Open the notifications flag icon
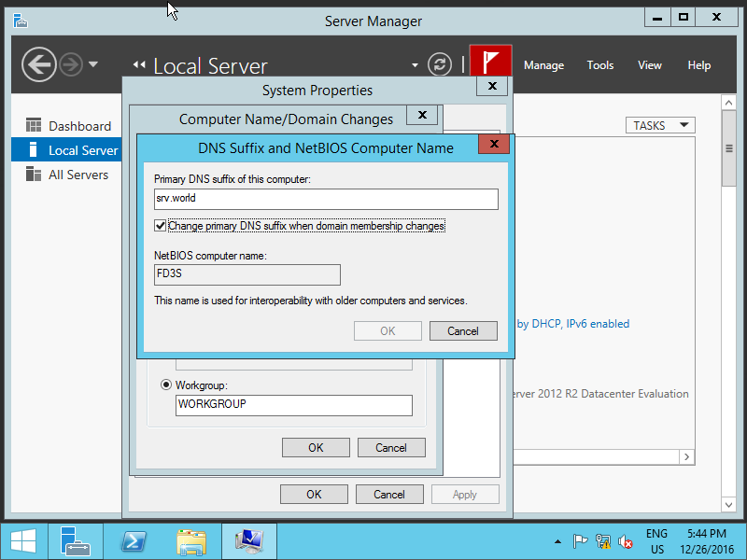Viewport: 747px width, 560px height. tap(490, 63)
